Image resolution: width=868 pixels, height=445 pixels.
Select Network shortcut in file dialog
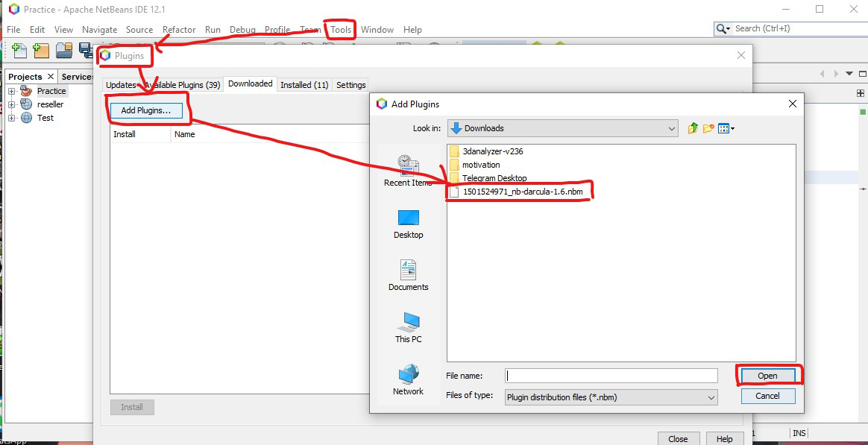[408, 379]
